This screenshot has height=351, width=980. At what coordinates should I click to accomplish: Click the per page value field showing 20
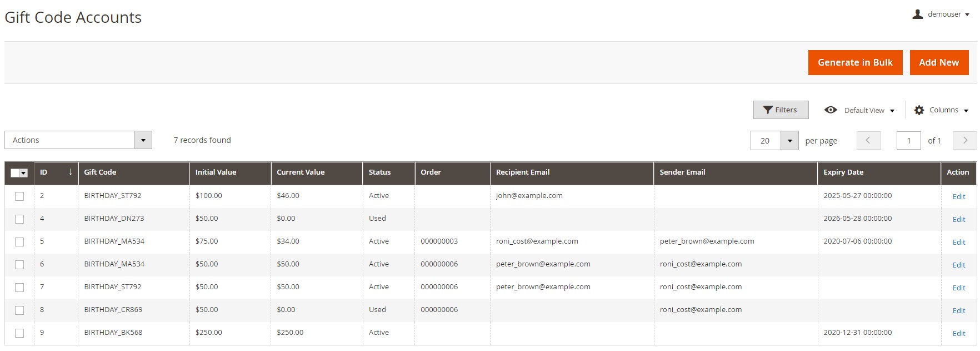[766, 141]
